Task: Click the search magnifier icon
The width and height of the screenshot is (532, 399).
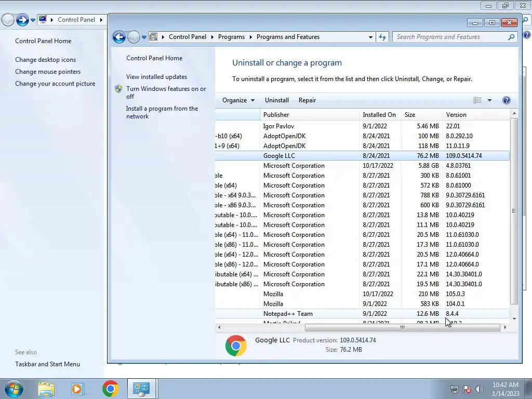Action: [511, 37]
